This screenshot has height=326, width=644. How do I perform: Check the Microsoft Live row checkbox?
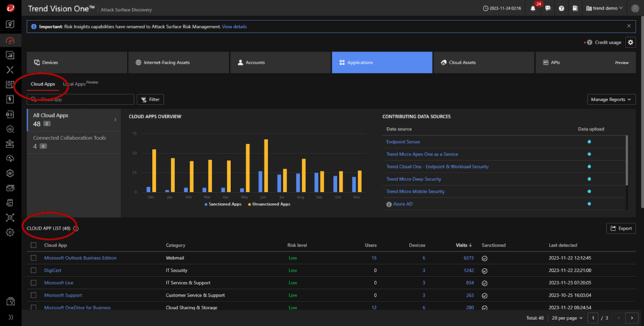(x=34, y=283)
